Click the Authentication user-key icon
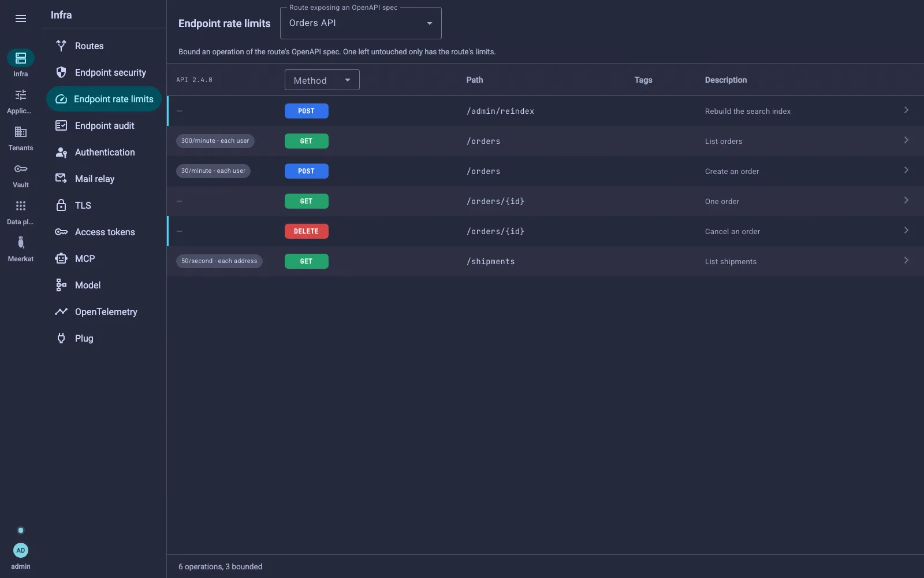 click(61, 152)
